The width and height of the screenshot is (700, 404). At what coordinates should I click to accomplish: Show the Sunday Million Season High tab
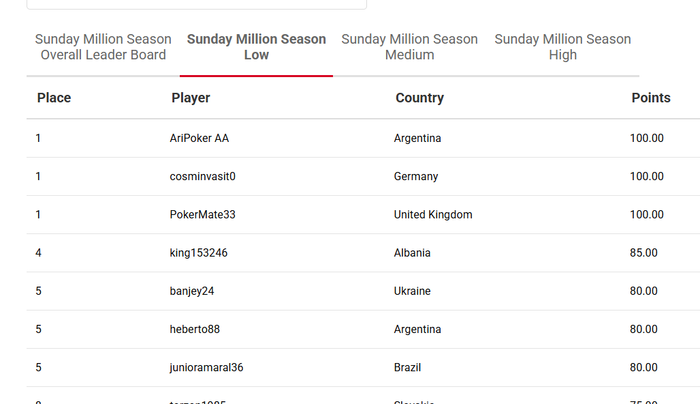[x=562, y=47]
